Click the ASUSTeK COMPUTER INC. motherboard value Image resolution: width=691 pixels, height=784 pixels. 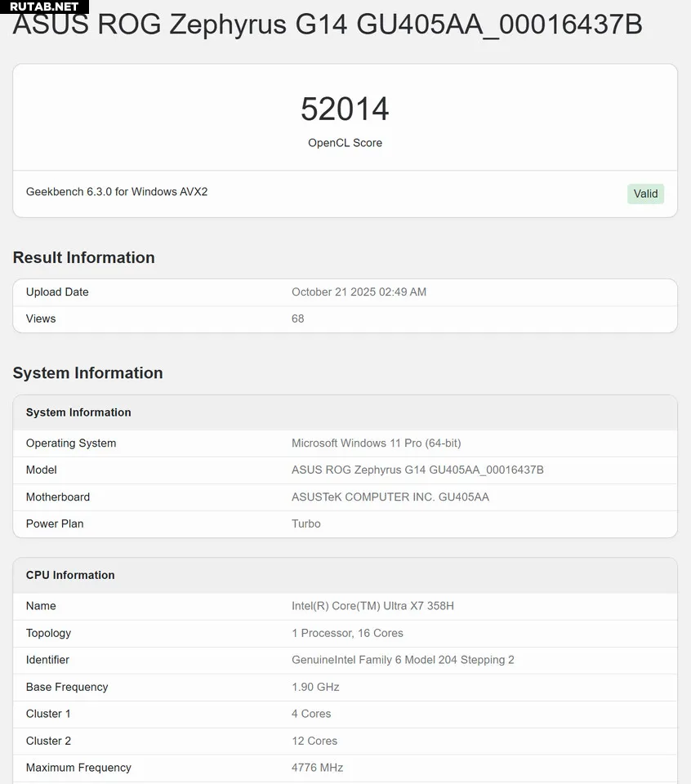390,497
